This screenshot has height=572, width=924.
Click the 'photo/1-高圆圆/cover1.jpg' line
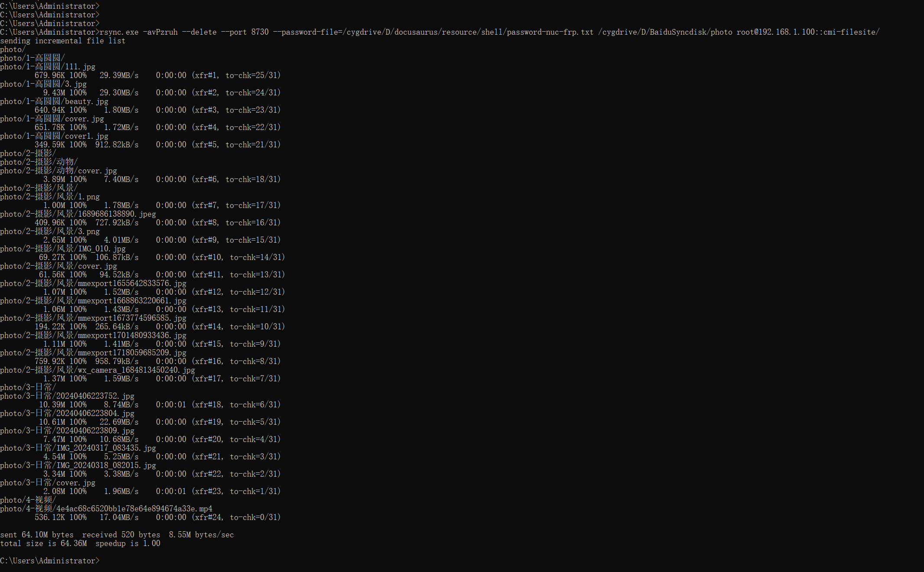[54, 136]
